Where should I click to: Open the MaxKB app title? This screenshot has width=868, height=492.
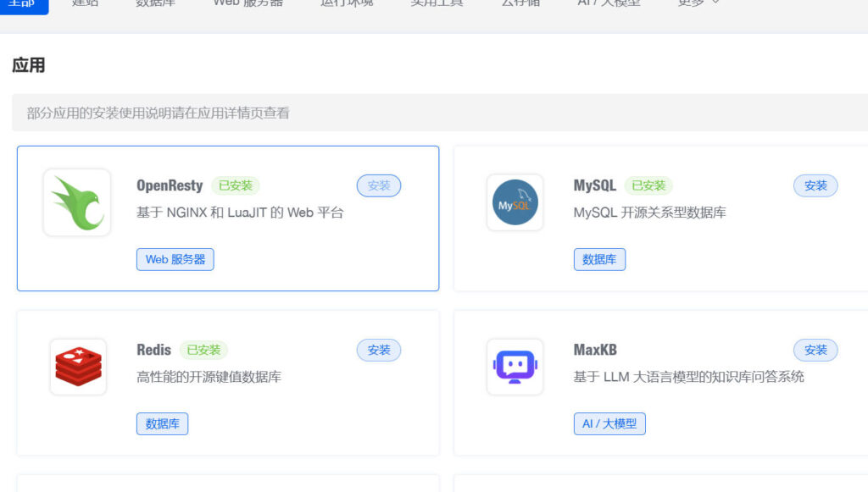pos(595,350)
